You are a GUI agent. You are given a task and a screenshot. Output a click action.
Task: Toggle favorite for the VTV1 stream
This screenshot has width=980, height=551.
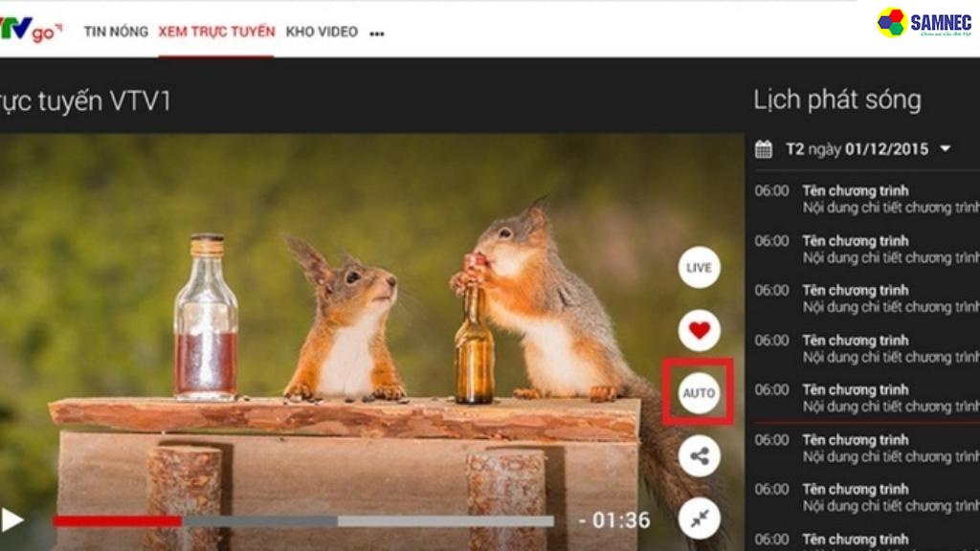point(698,329)
